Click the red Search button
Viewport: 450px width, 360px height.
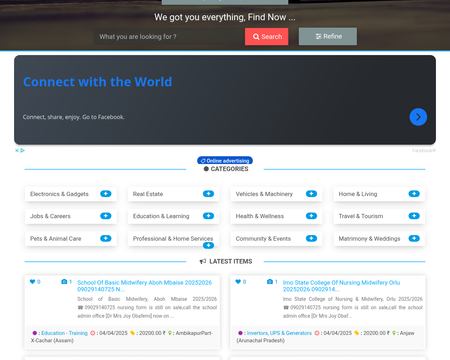coord(266,37)
